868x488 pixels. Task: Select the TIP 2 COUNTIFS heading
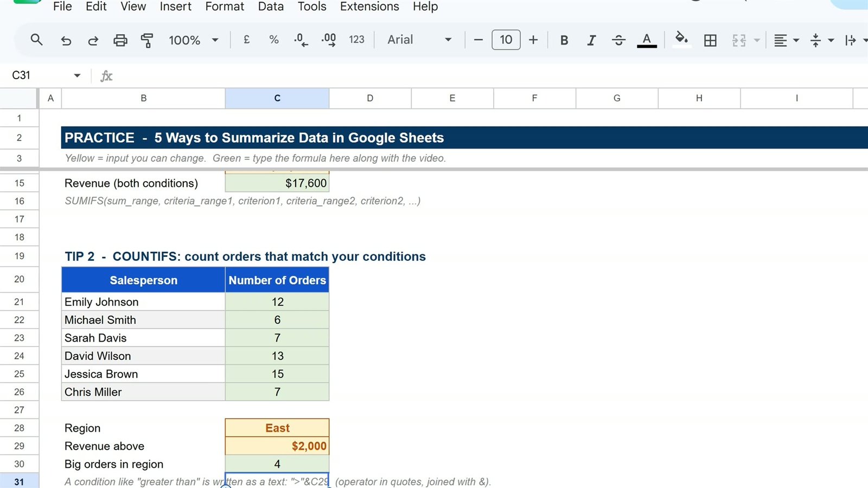coord(245,256)
